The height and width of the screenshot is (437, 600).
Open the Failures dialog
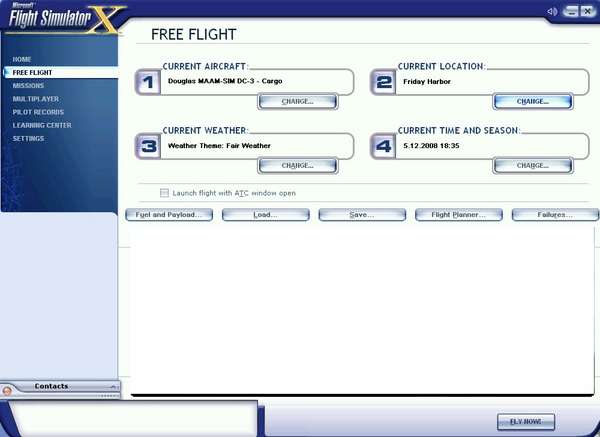(555, 215)
